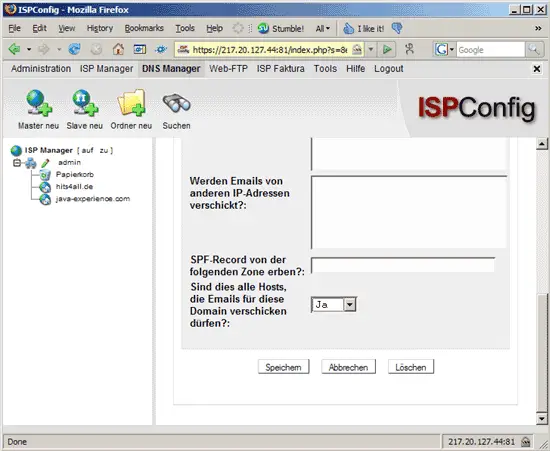This screenshot has width=550, height=451.
Task: Switch to the ISP Manager tab
Action: point(107,69)
